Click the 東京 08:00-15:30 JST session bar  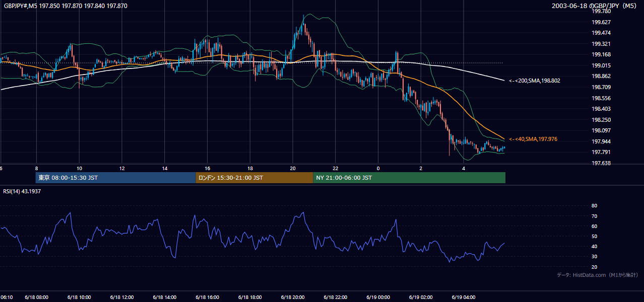pyautogui.click(x=116, y=178)
